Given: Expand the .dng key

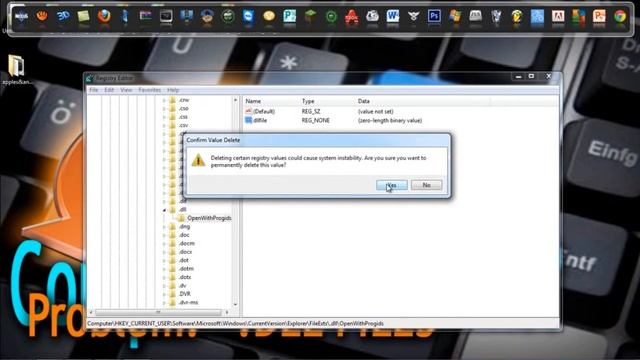Looking at the screenshot, I should click(x=164, y=227).
